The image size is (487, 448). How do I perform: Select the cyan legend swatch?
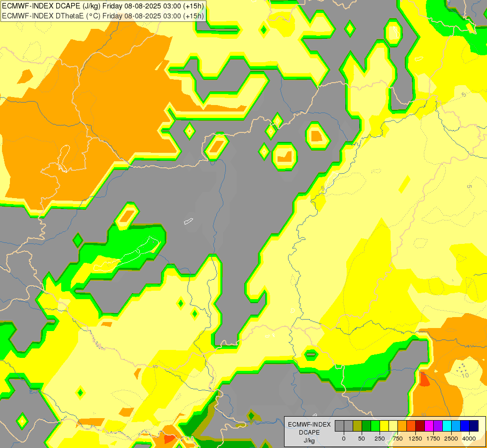[447, 426]
